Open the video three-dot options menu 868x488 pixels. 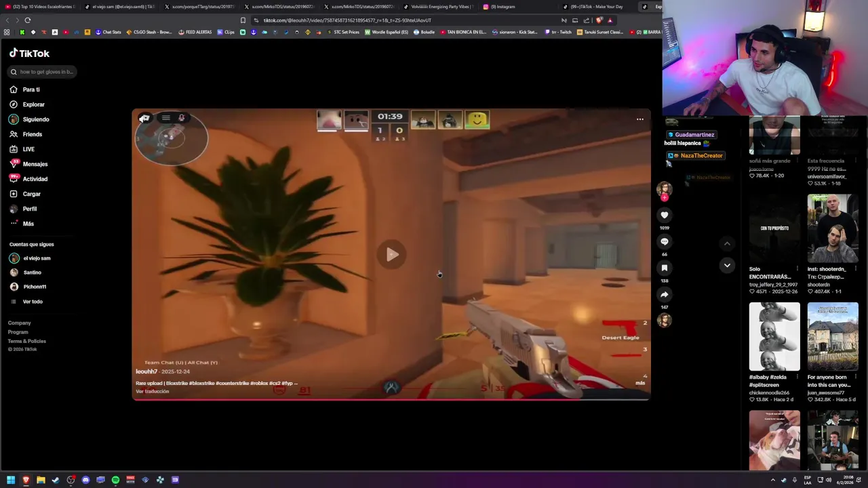tap(639, 119)
